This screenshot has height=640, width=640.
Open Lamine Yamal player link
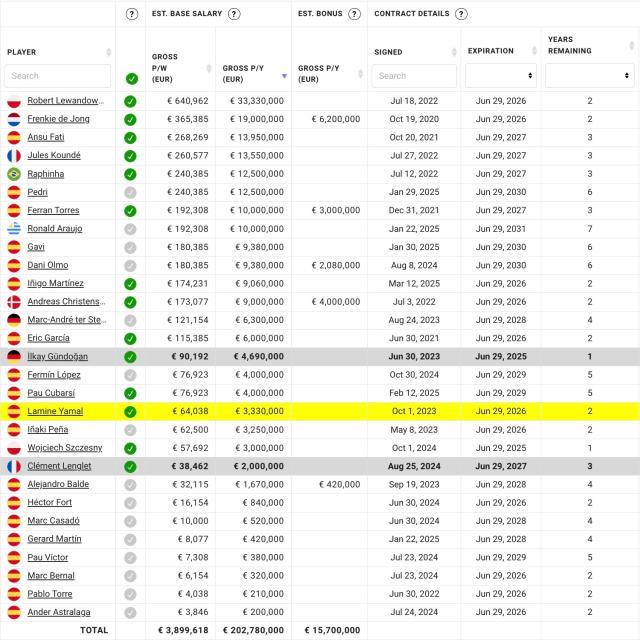55,411
